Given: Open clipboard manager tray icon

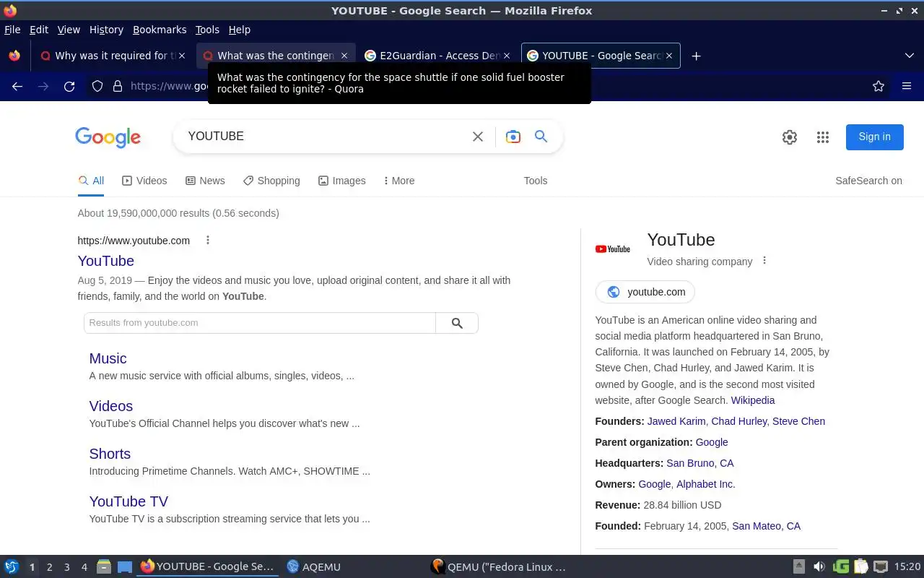Looking at the screenshot, I should click(x=860, y=567).
